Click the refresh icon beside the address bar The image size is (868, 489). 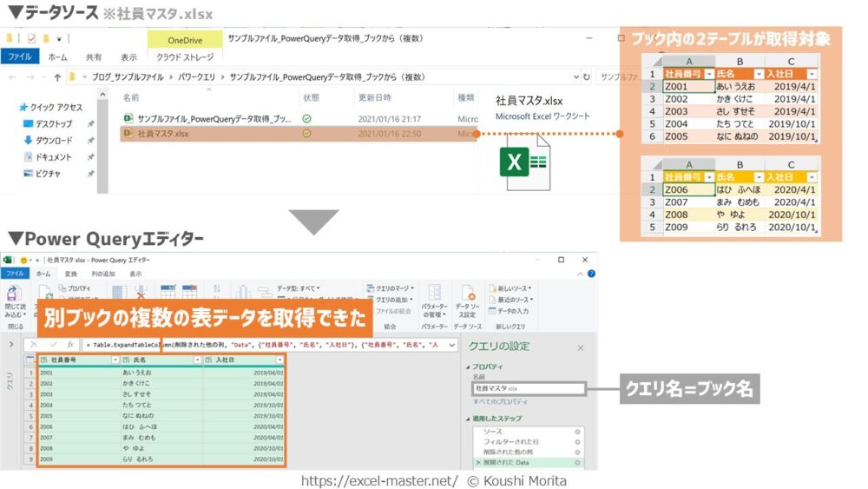coord(587,76)
